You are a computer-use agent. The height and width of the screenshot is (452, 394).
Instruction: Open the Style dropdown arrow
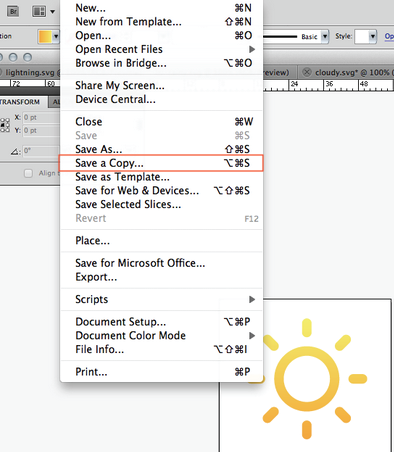point(373,36)
